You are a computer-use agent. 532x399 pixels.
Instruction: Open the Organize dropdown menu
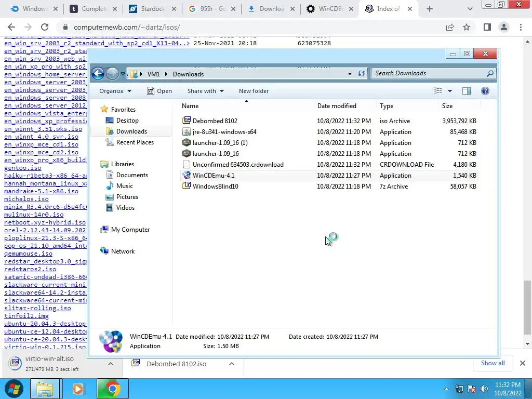(x=115, y=91)
